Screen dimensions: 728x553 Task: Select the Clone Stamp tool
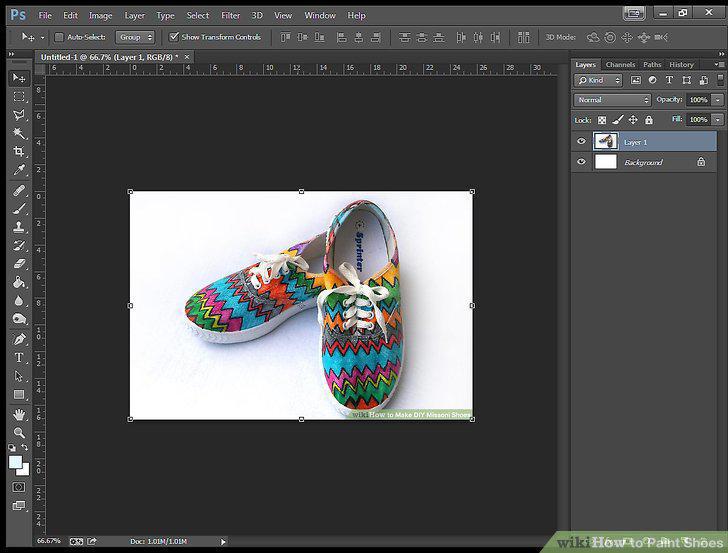19,227
